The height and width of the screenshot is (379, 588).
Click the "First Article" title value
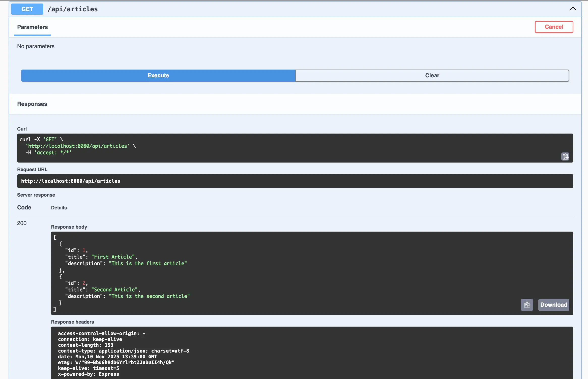coord(113,257)
